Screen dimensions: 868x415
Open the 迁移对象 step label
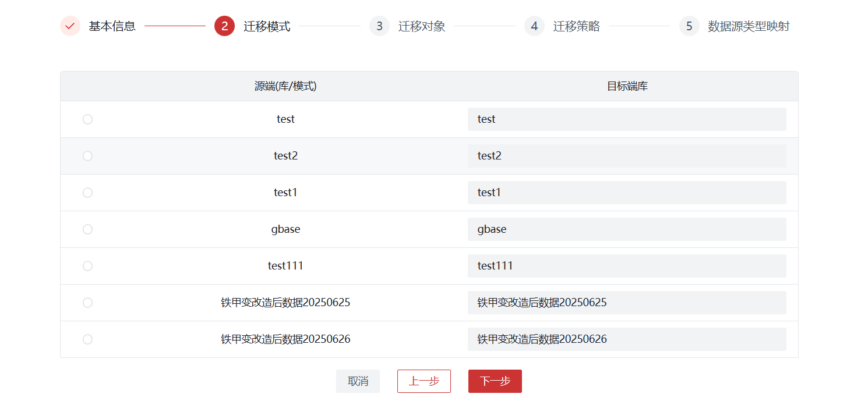tap(422, 26)
